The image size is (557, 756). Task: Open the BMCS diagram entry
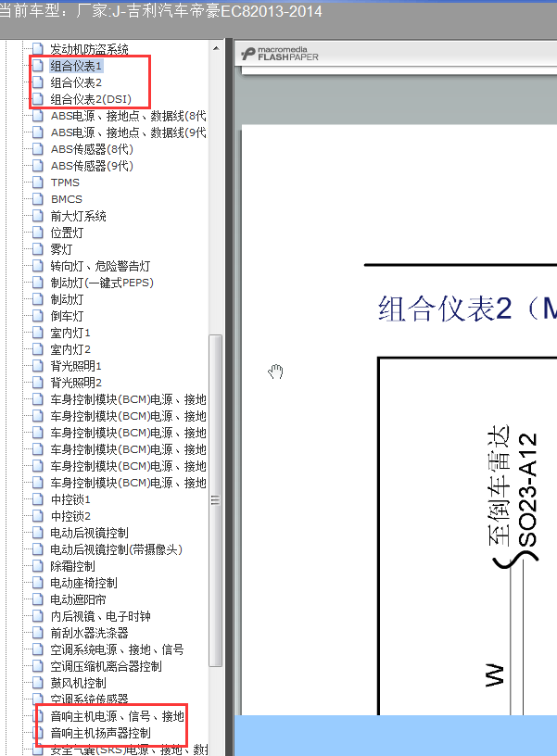(67, 199)
